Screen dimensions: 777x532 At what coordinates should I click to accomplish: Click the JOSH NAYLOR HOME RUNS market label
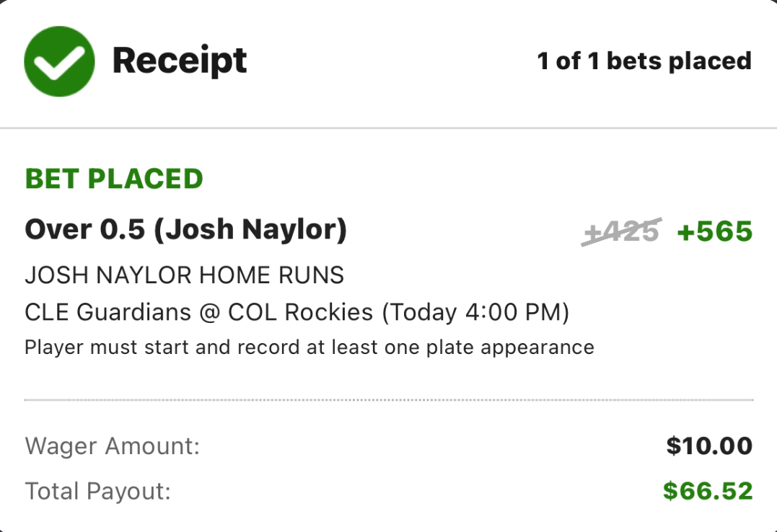[x=185, y=275]
